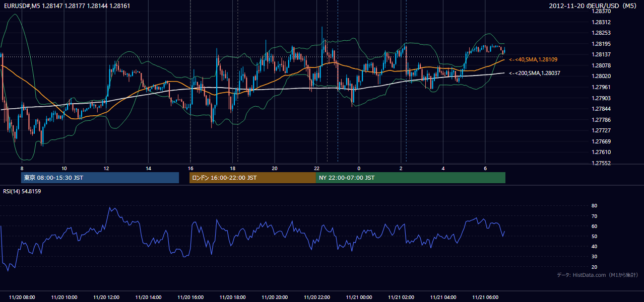Click hour tick 16 under price chart
Image resolution: width=644 pixels, height=302 pixels.
(190, 168)
